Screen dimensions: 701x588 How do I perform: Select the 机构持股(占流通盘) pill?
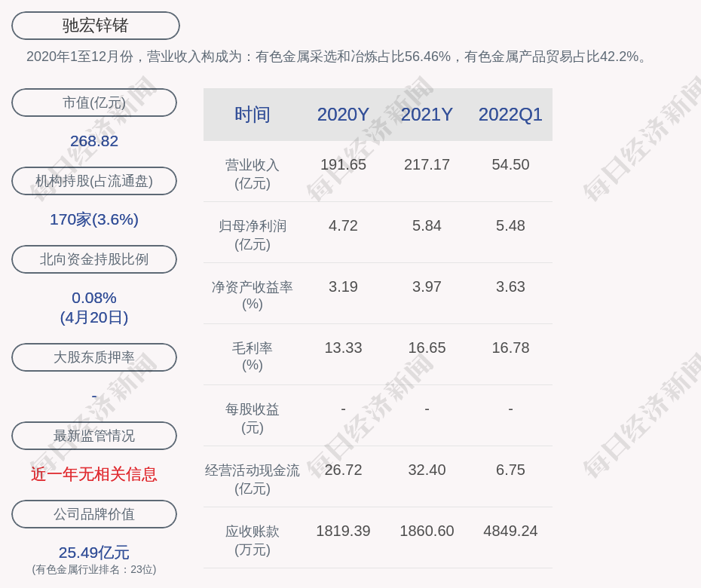(x=94, y=181)
